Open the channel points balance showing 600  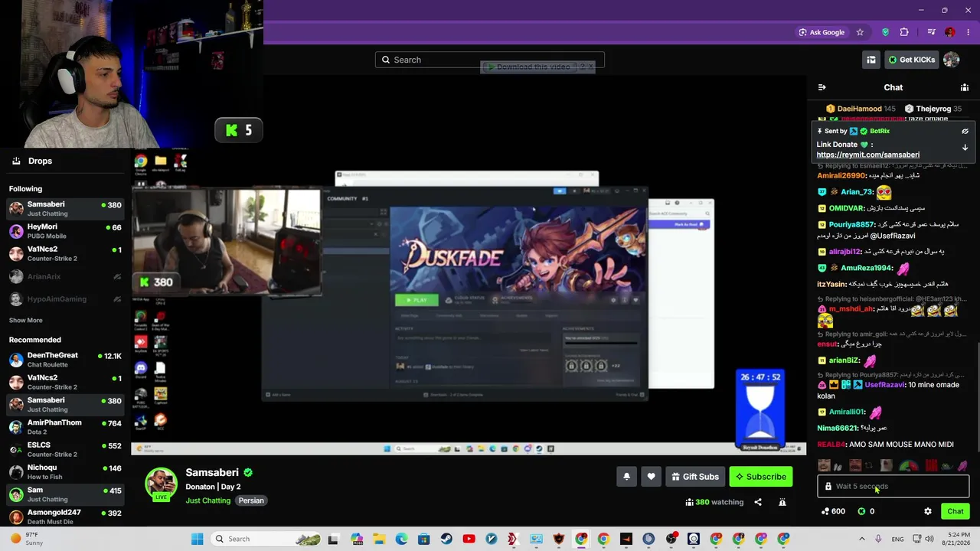tap(833, 511)
